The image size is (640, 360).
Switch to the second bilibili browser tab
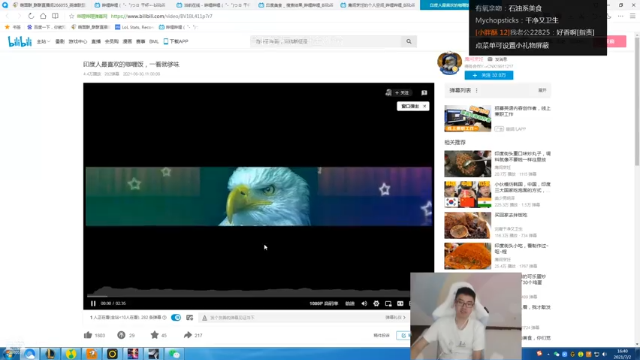coord(131,5)
